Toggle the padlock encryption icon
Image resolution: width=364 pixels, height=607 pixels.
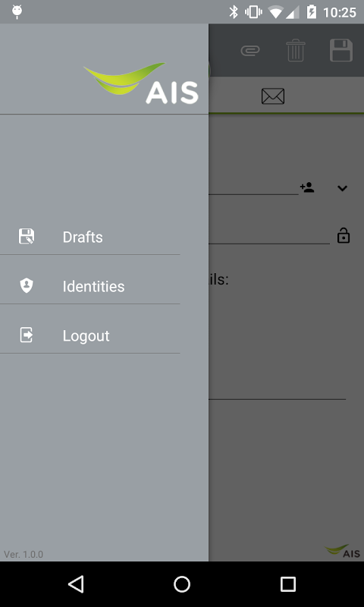coord(344,235)
